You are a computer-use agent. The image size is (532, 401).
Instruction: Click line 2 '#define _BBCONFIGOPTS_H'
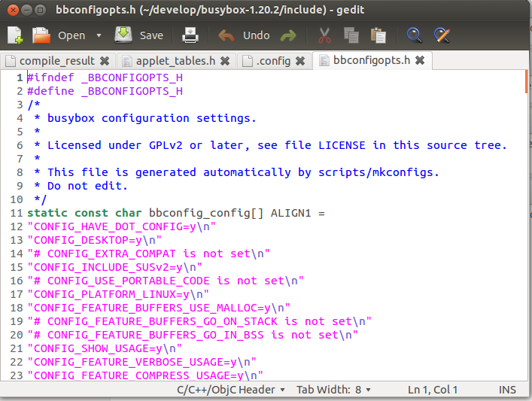point(105,91)
